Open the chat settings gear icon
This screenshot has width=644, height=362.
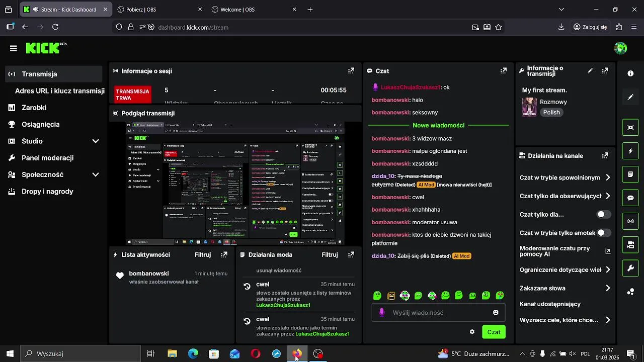coord(472,332)
